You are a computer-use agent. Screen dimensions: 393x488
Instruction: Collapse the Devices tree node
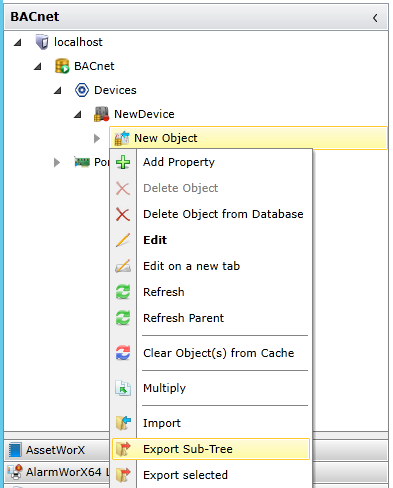tap(58, 90)
